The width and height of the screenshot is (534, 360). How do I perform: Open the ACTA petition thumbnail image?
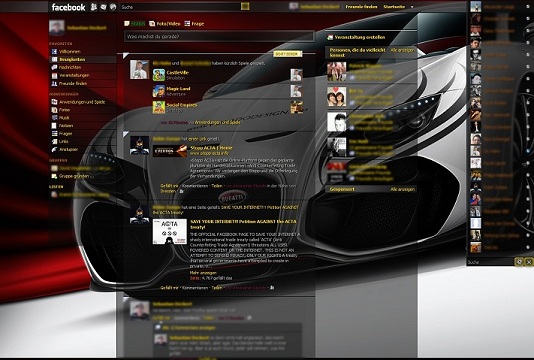click(x=170, y=231)
